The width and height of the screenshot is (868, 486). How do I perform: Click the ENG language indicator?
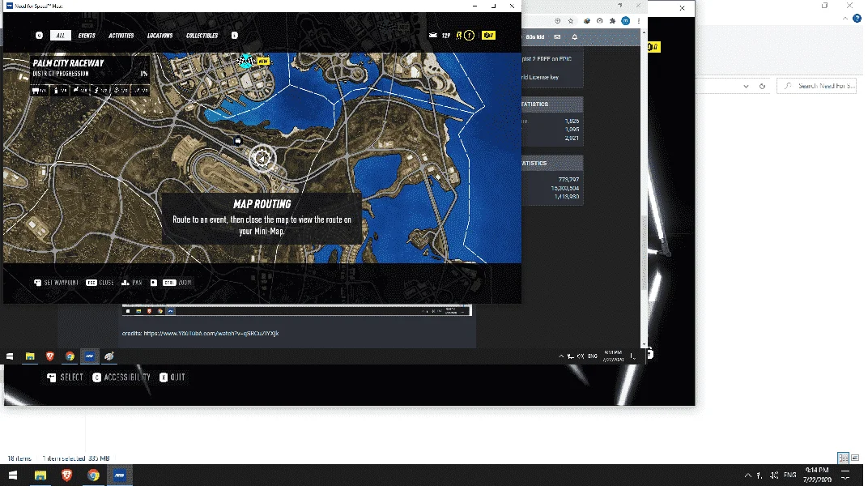click(x=790, y=475)
